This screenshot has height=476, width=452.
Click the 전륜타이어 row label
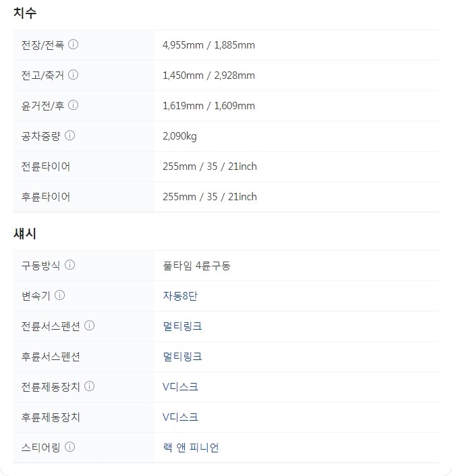45,167
